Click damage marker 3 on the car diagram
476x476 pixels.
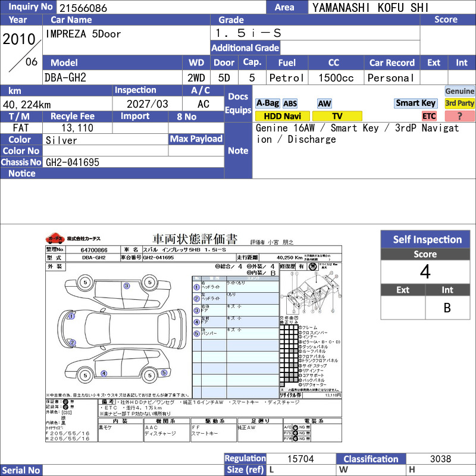(127, 286)
